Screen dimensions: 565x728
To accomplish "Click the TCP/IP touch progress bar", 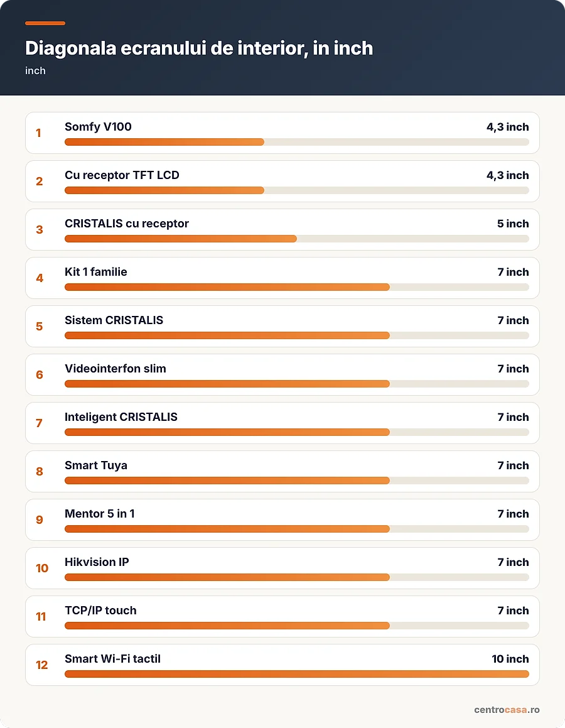I will (297, 626).
